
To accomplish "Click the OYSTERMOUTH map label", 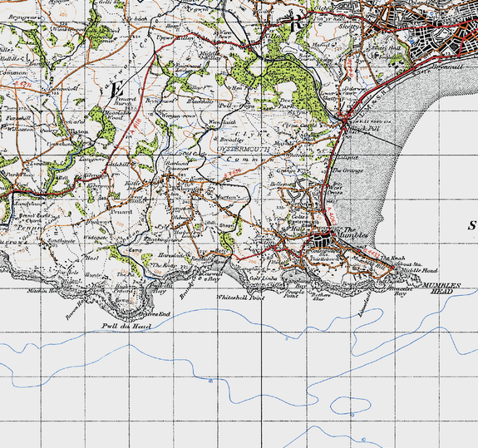I will pyautogui.click(x=244, y=149).
